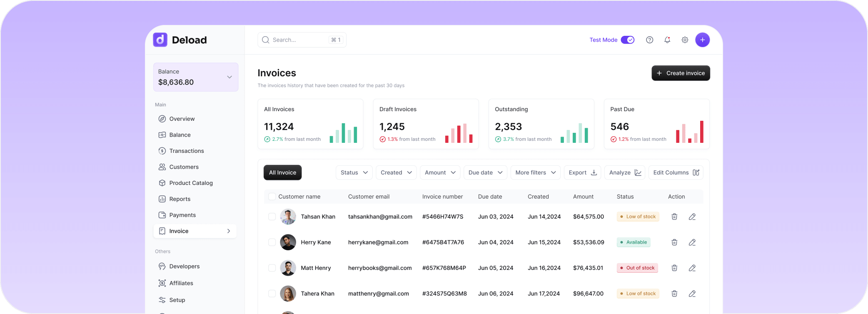This screenshot has height=314, width=868.
Task: Click Herry Kane's avatar thumbnail
Action: (288, 242)
